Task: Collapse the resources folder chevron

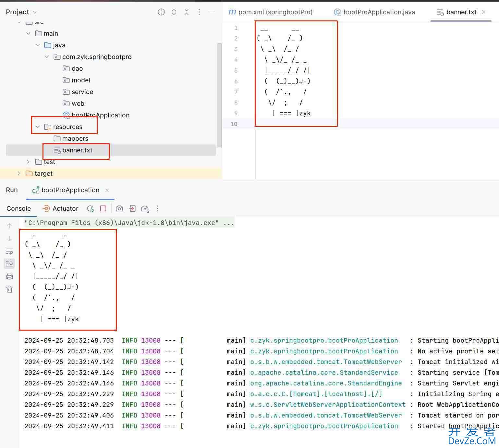Action: coord(38,127)
